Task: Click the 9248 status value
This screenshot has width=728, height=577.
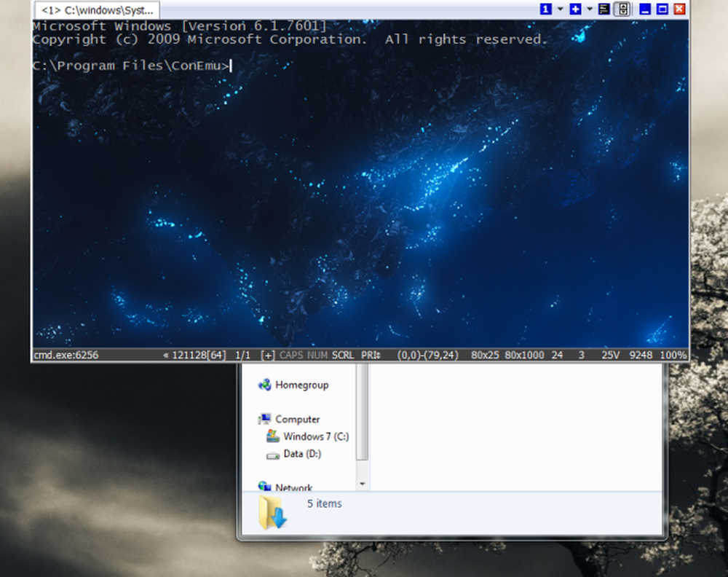Action: tap(641, 356)
